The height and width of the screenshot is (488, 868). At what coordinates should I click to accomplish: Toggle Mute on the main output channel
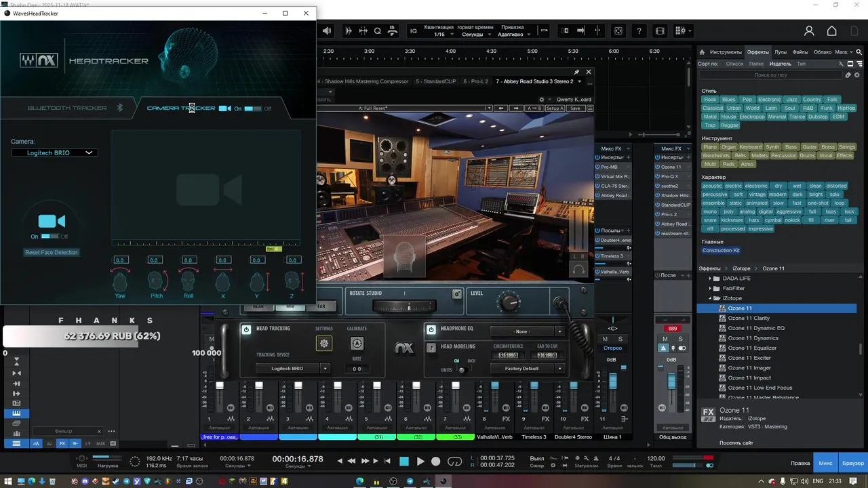pyautogui.click(x=665, y=339)
